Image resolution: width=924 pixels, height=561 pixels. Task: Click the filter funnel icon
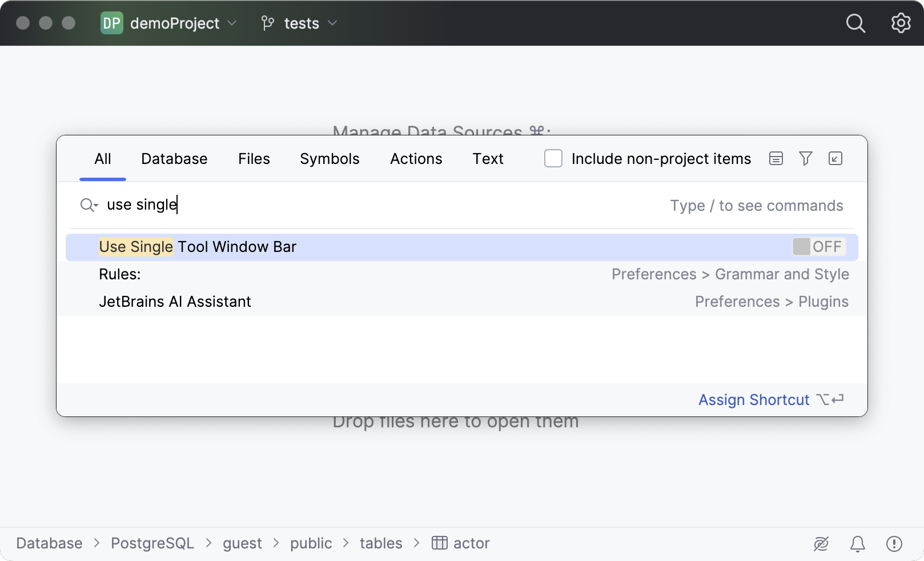click(x=805, y=159)
